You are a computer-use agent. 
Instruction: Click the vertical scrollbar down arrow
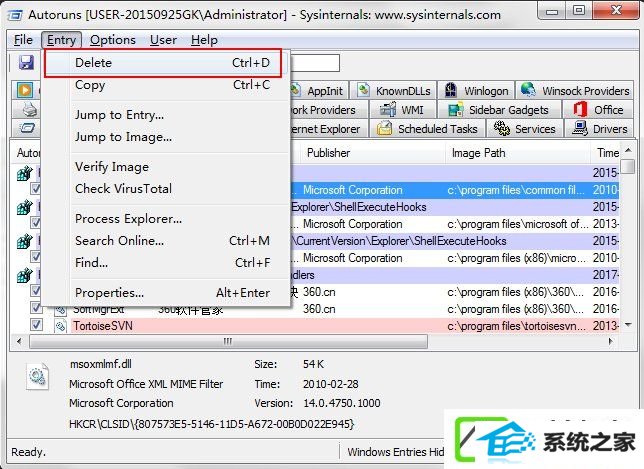[628, 325]
